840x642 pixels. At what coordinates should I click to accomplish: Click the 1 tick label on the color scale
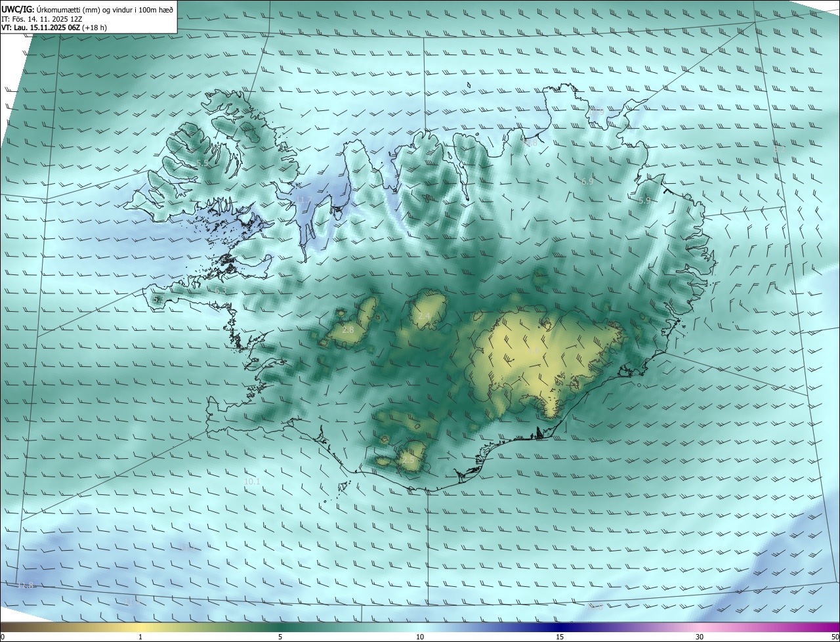[x=140, y=637]
